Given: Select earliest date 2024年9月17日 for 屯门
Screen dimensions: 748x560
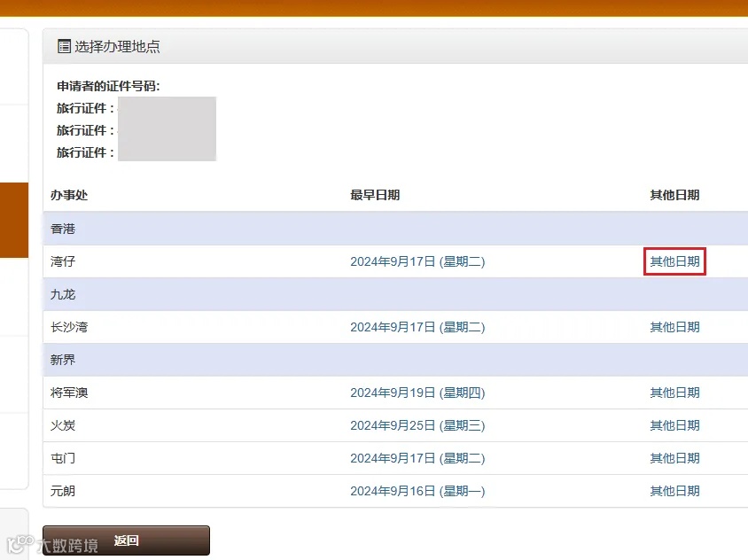Looking at the screenshot, I should coord(417,458).
